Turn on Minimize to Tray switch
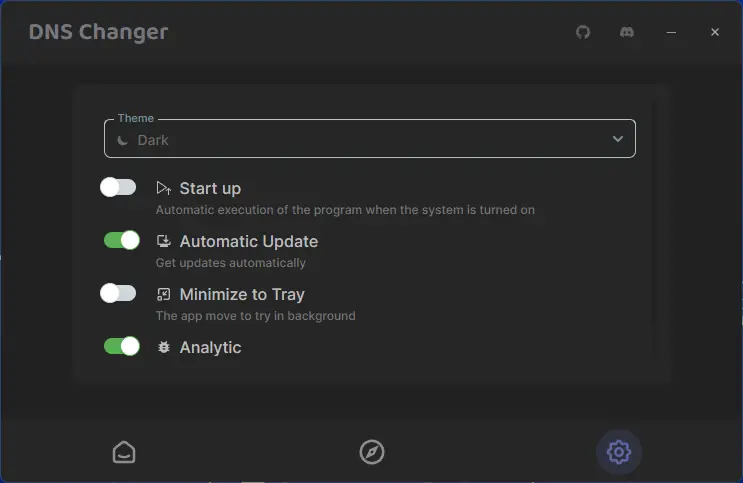The height and width of the screenshot is (483, 743). 118,293
